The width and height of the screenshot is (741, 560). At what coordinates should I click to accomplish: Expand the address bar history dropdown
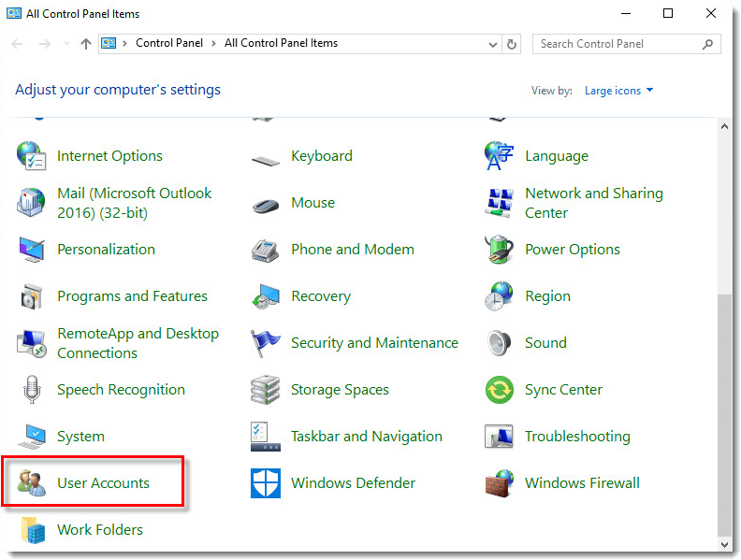(x=493, y=44)
